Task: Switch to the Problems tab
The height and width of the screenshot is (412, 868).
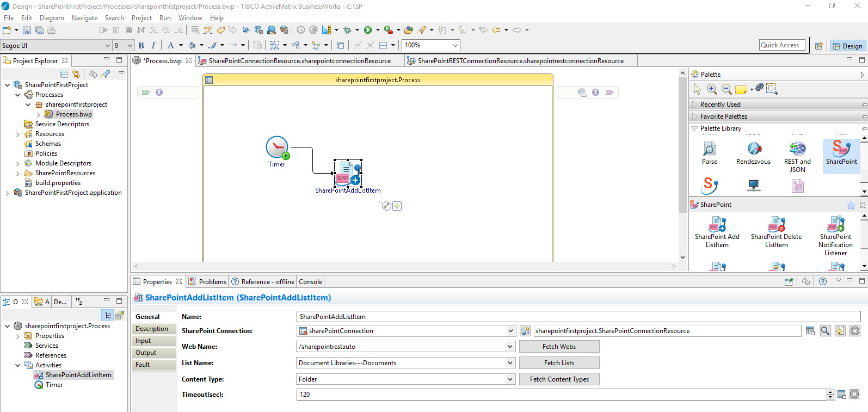Action: click(x=207, y=281)
